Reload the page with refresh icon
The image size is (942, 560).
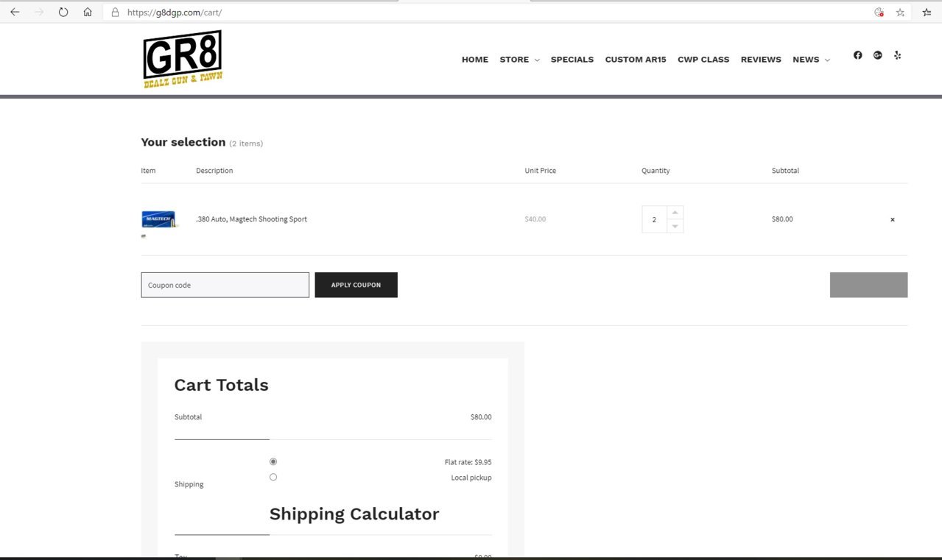pos(63,12)
